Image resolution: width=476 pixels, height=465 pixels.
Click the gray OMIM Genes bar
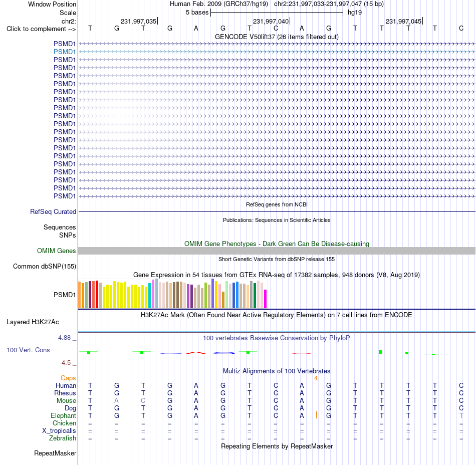point(277,251)
